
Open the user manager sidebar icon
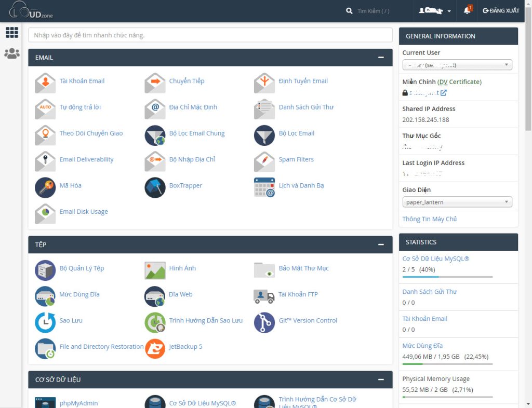pos(12,53)
